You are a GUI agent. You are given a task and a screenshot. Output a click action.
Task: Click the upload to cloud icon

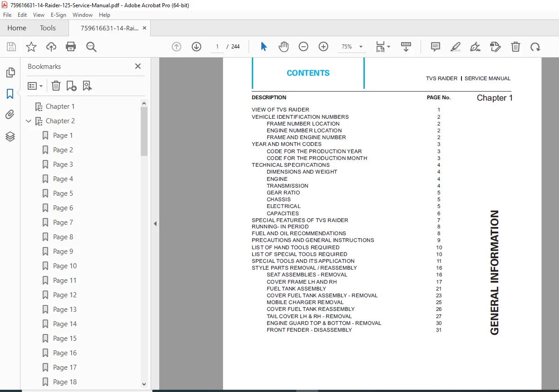[51, 47]
